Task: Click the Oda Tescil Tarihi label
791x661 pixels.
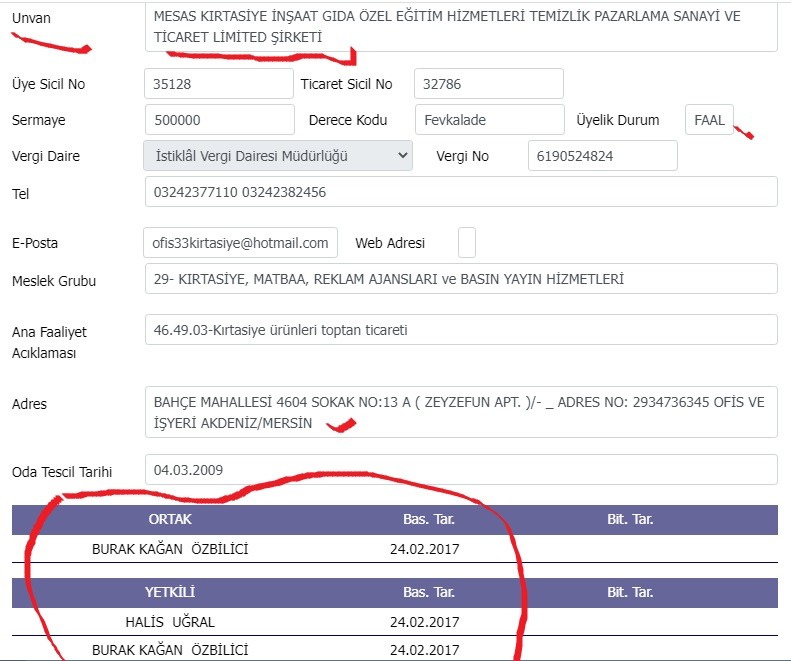Action: tap(62, 472)
